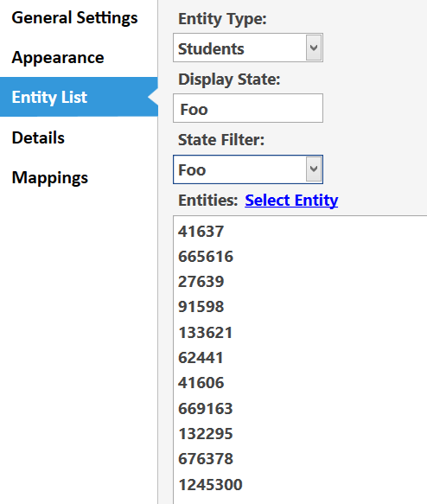The image size is (427, 504).
Task: Choose entity 27639 from the list
Action: pyautogui.click(x=201, y=282)
